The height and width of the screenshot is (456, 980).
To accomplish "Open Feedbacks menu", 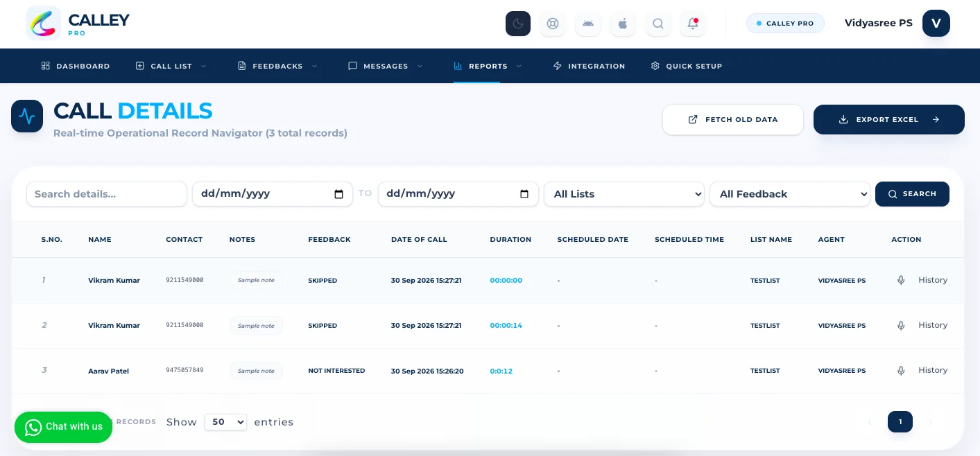I will pyautogui.click(x=277, y=66).
